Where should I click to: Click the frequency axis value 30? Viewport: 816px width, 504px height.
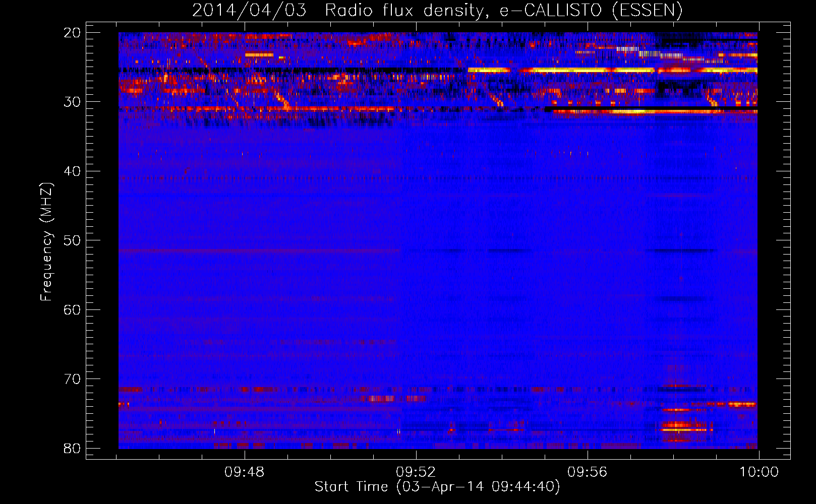click(72, 102)
